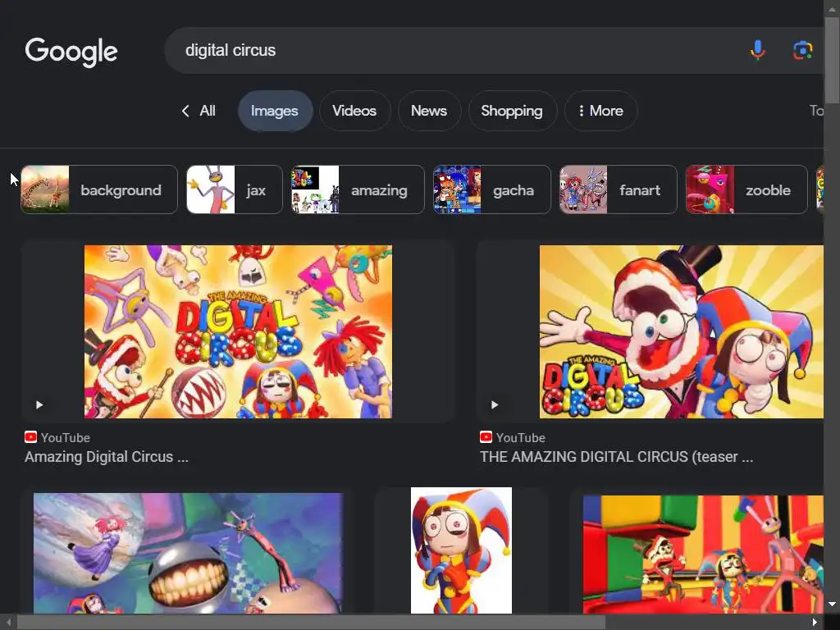The width and height of the screenshot is (840, 630).
Task: Play the Amazing Digital Circus video thumbnail
Action: point(39,405)
